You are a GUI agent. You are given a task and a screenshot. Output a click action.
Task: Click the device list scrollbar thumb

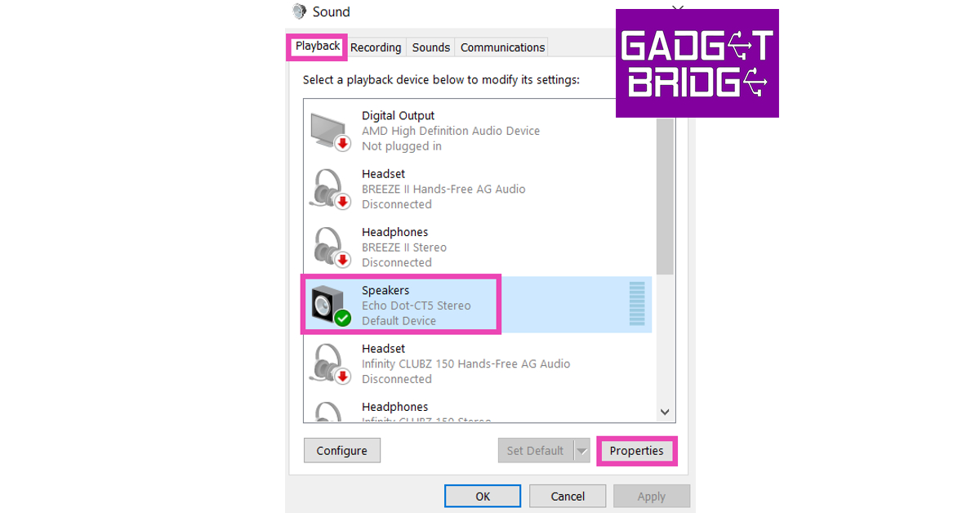pyautogui.click(x=665, y=196)
